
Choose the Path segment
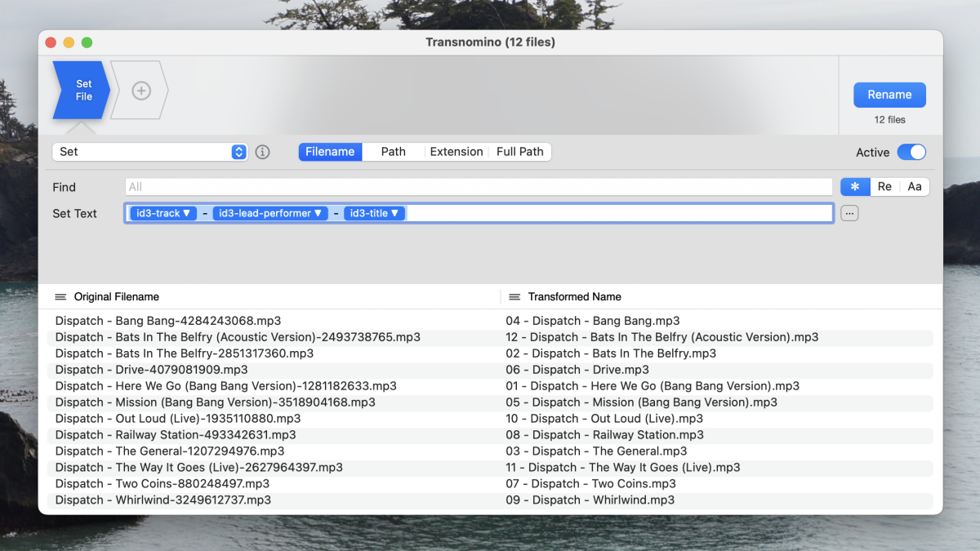point(393,152)
